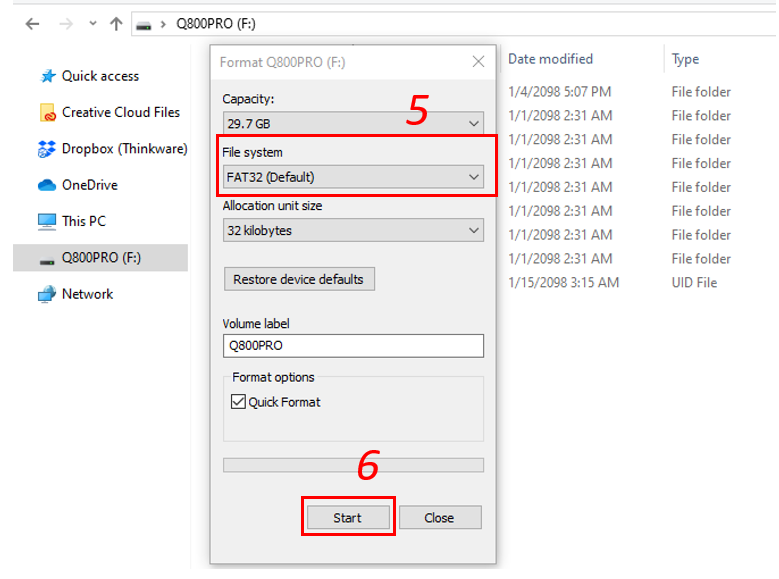Open Network in sidebar

coord(87,294)
